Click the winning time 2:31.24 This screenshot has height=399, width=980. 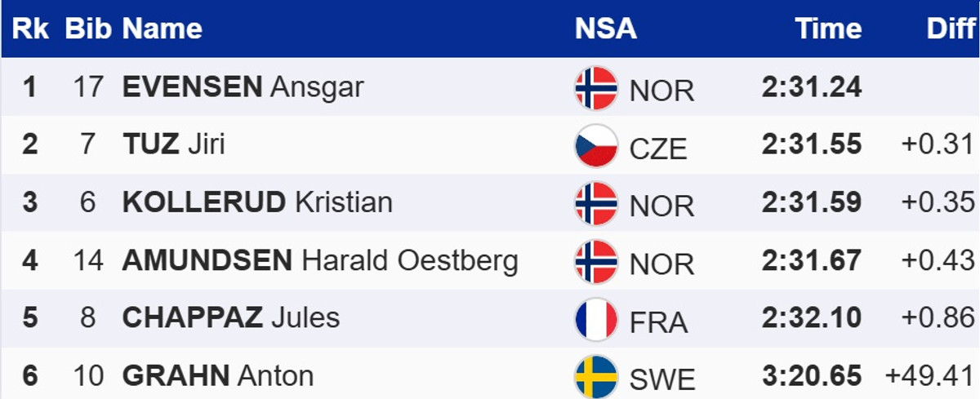point(812,86)
